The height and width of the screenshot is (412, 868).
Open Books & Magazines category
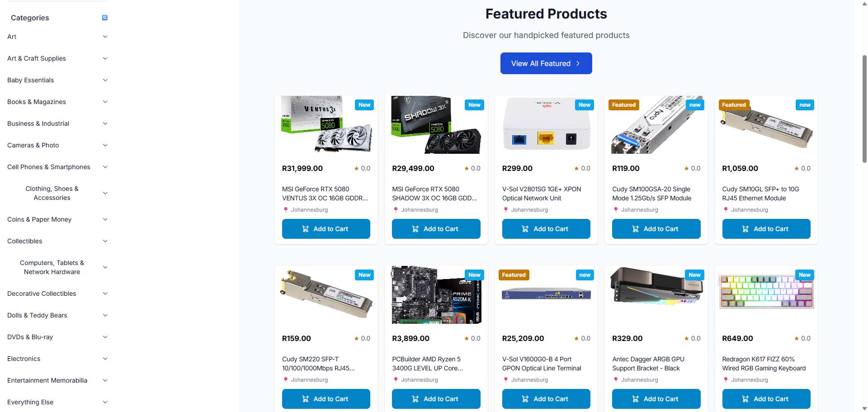click(x=37, y=102)
